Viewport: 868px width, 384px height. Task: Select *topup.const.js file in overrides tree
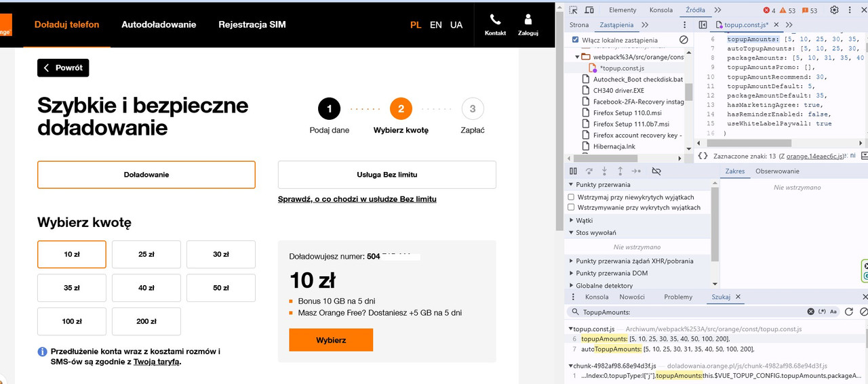[623, 68]
